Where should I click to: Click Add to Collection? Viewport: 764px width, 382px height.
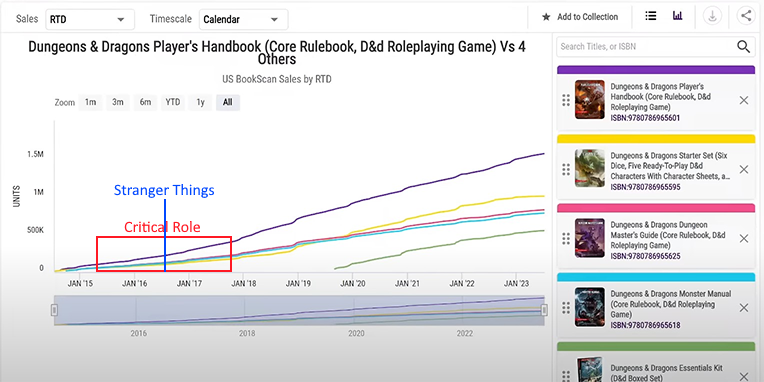pos(580,17)
